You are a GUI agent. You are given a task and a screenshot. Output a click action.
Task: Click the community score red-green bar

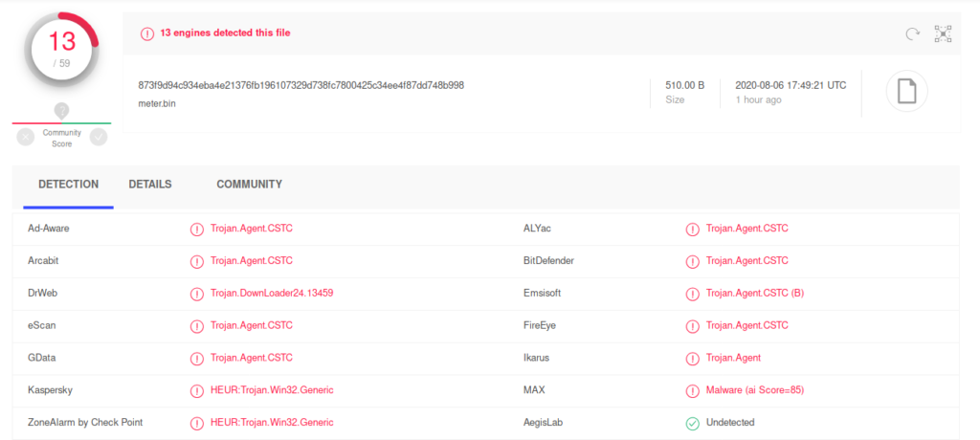pos(61,123)
